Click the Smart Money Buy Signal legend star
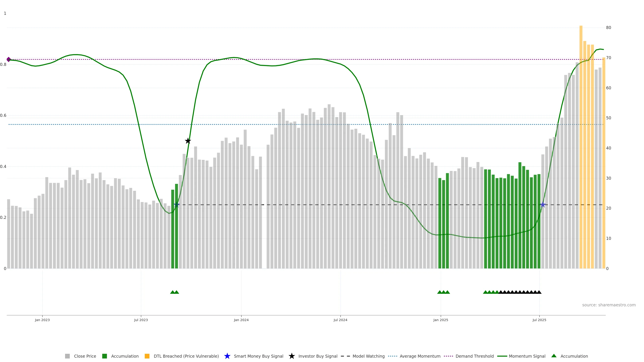This screenshot has width=644, height=362. (227, 356)
